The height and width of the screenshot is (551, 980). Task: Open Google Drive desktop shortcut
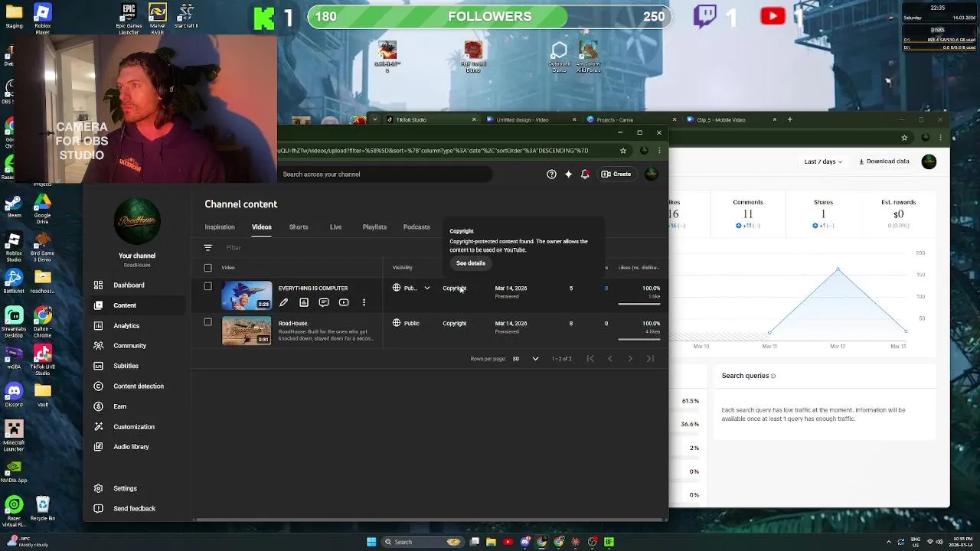(x=42, y=206)
